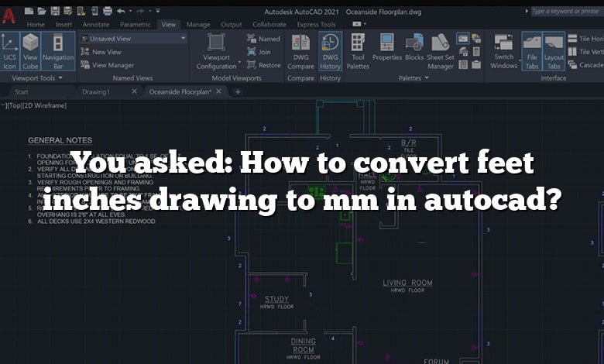Toggle the View Cube display
Image resolution: width=604 pixels, height=364 pixels.
[x=30, y=51]
